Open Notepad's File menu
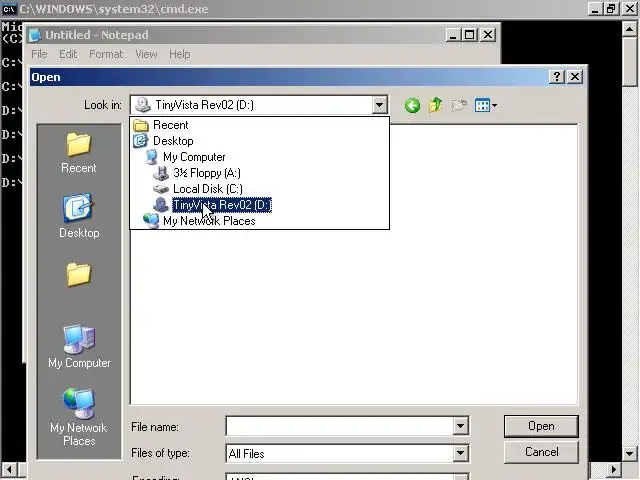The width and height of the screenshot is (640, 480). pos(39,54)
